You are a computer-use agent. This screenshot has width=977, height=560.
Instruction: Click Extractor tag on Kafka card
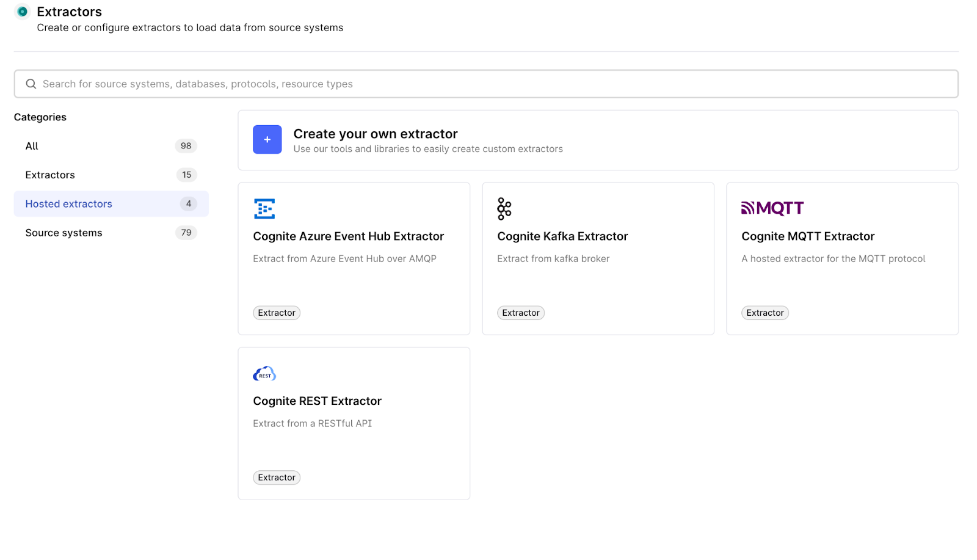pos(521,313)
